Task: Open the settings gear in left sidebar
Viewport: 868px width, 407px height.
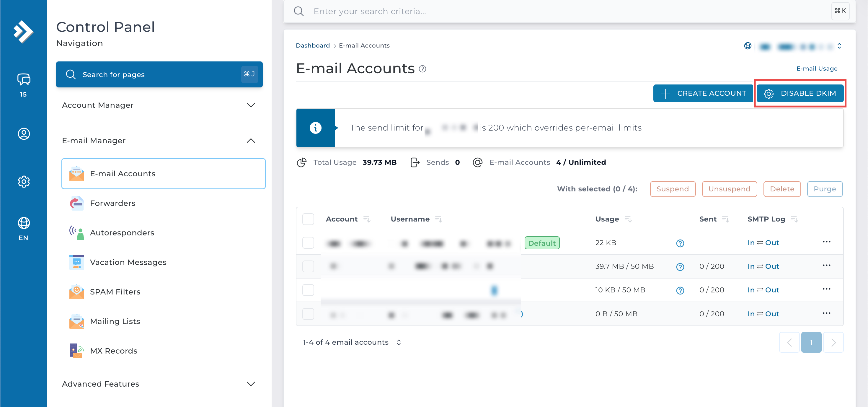Action: (x=24, y=182)
